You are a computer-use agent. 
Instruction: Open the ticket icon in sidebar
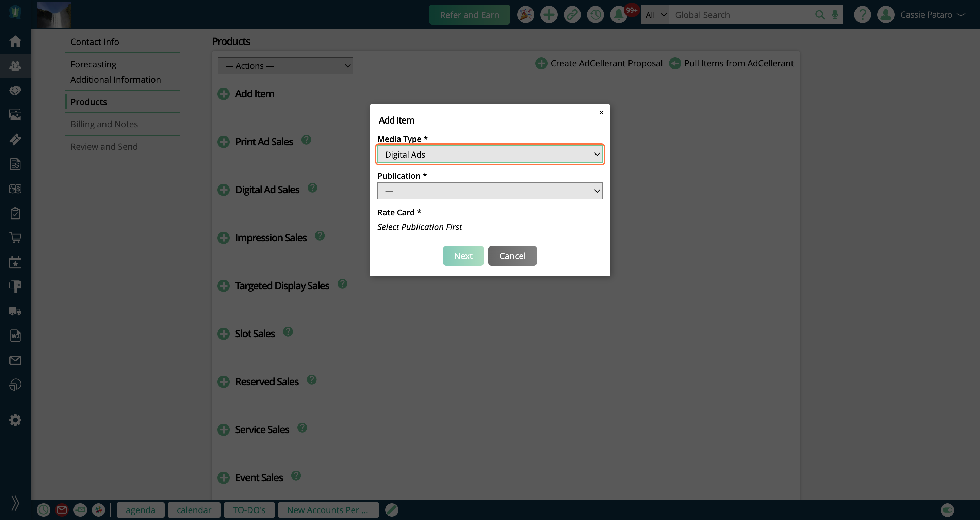point(15,140)
